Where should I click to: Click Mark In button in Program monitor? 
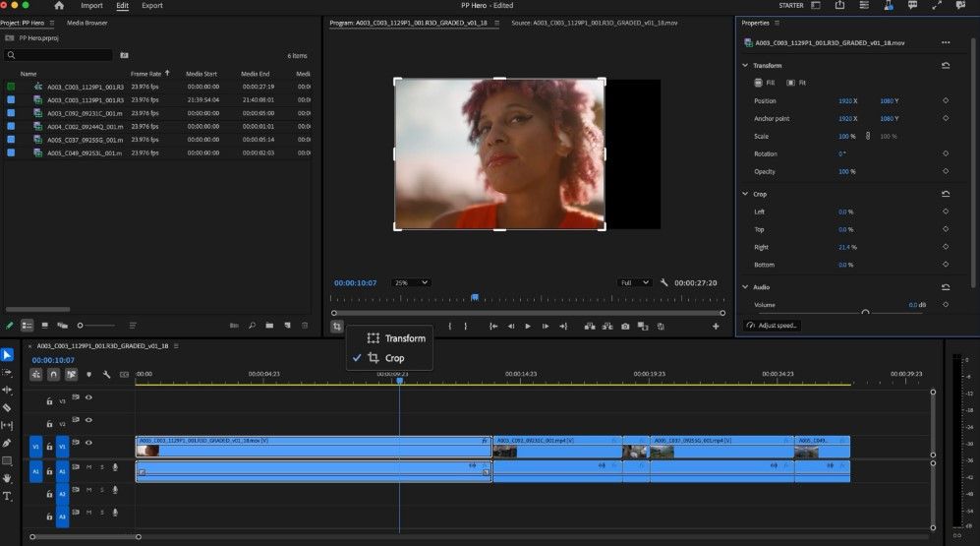click(449, 327)
